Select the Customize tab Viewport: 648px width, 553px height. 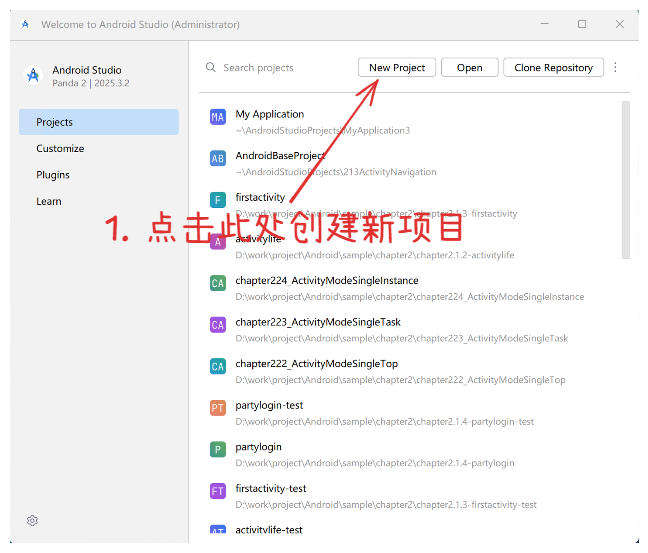coord(99,148)
